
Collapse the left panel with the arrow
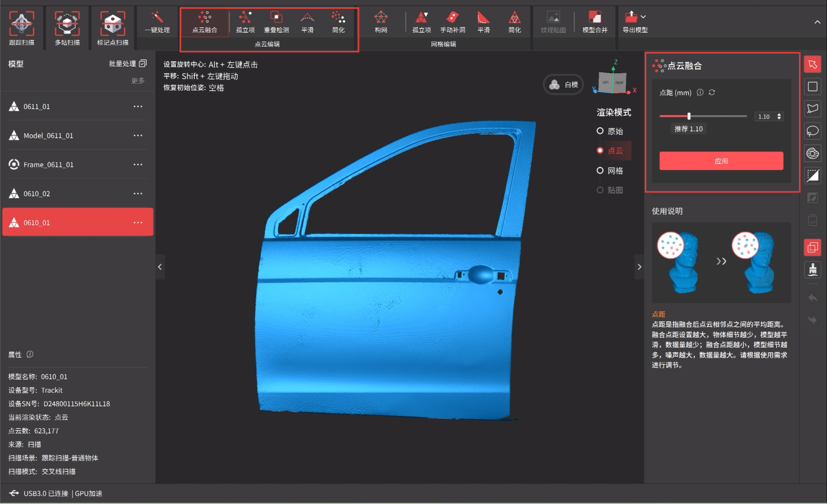click(x=160, y=267)
